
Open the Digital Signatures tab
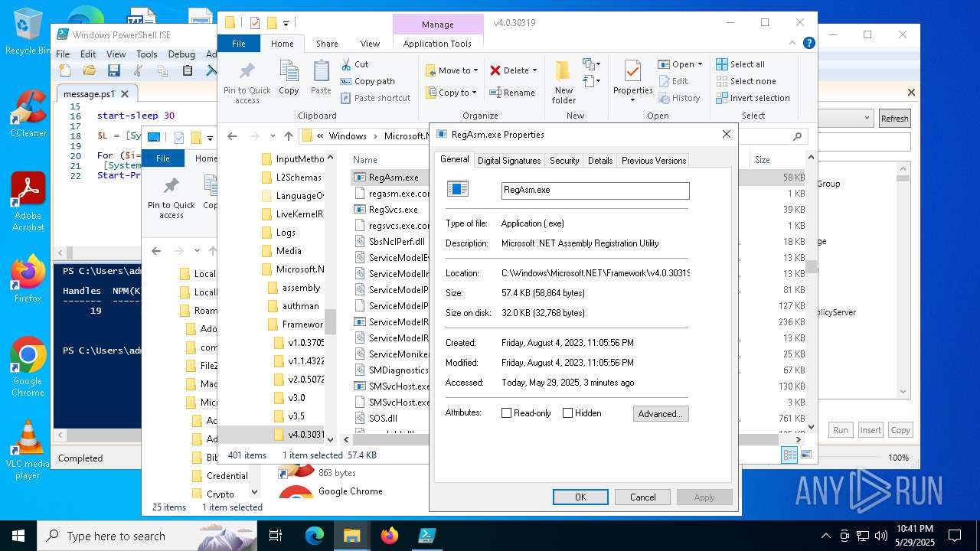(x=509, y=161)
